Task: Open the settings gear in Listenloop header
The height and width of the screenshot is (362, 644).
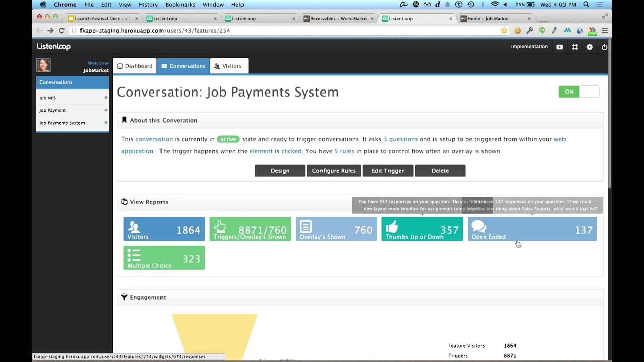Action: coord(590,47)
